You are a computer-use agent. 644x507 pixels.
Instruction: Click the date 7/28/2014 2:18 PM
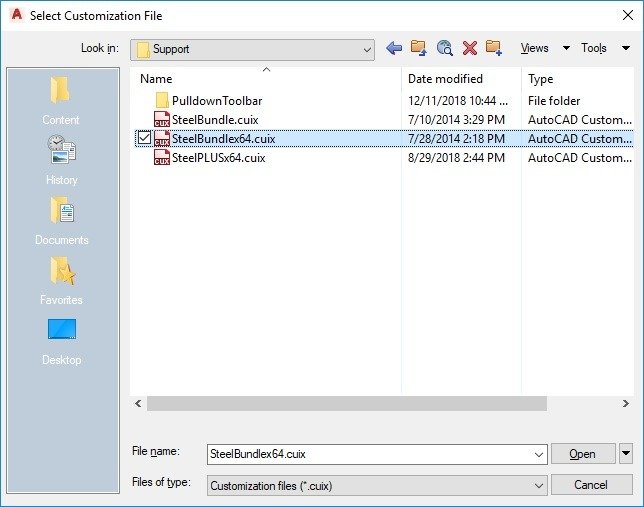(x=456, y=138)
